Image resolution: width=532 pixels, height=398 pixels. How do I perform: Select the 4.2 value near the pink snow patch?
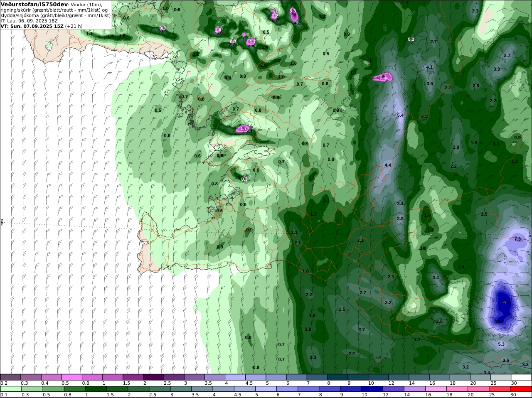pos(297,23)
